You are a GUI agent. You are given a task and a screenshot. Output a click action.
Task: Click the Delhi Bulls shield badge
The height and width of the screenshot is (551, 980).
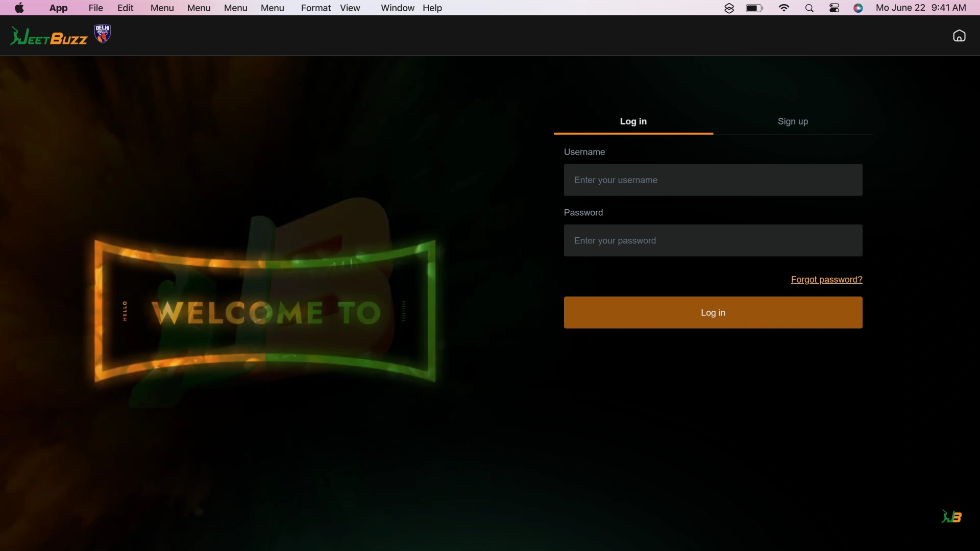click(x=103, y=34)
